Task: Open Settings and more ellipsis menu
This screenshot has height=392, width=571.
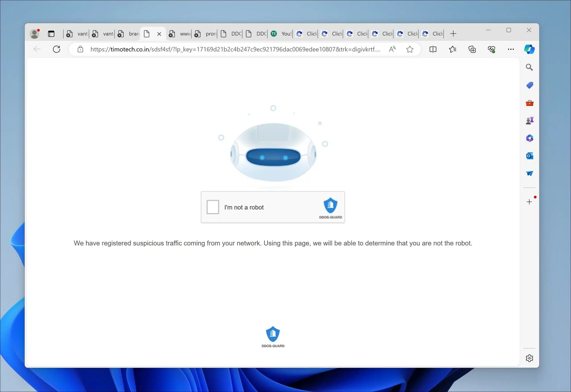Action: (x=511, y=49)
